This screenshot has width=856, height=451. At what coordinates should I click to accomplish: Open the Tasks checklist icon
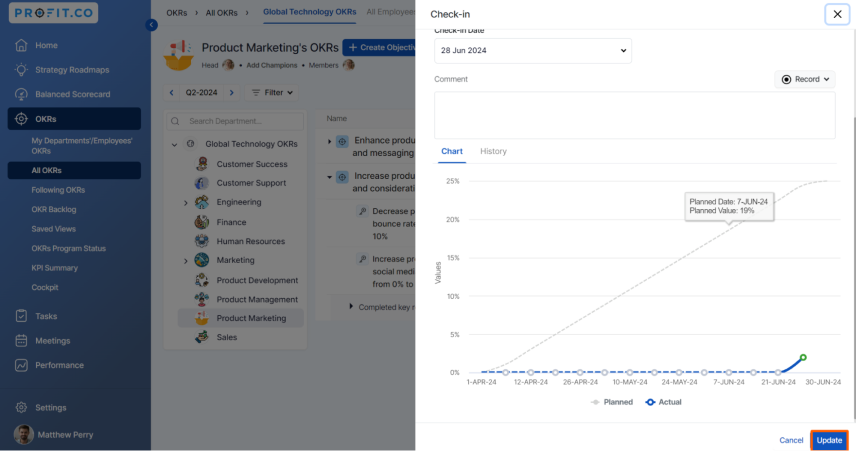[21, 316]
